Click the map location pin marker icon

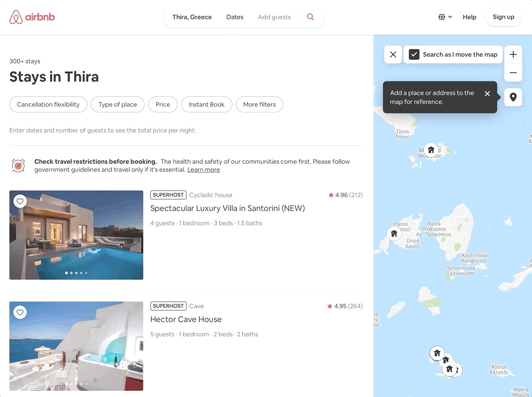pos(513,97)
